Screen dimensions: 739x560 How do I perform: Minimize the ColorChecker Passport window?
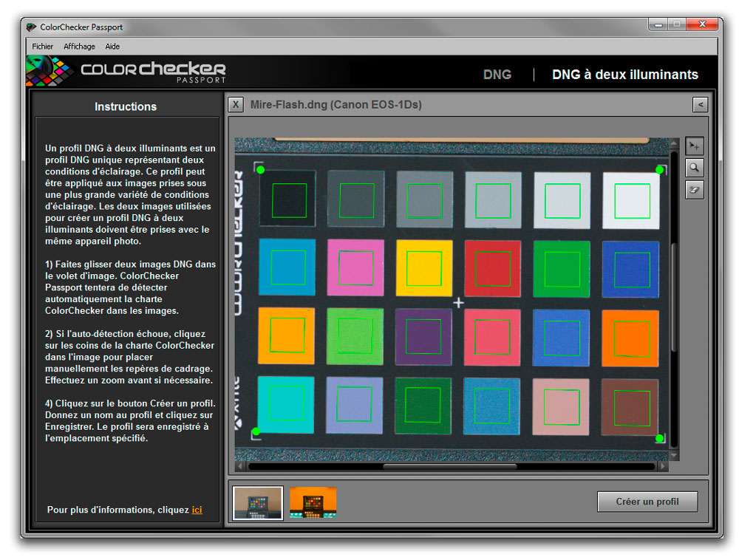[x=658, y=24]
